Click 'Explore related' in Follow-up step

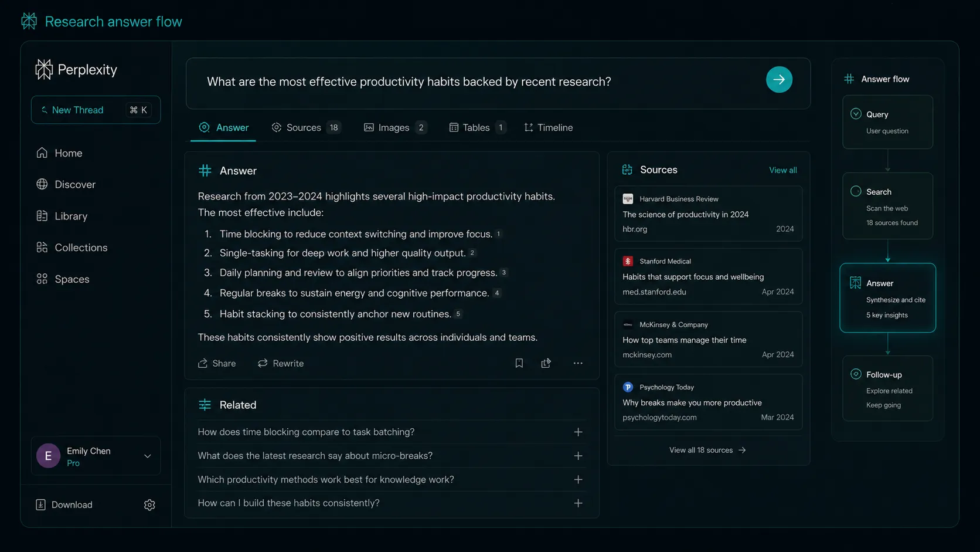(x=889, y=391)
